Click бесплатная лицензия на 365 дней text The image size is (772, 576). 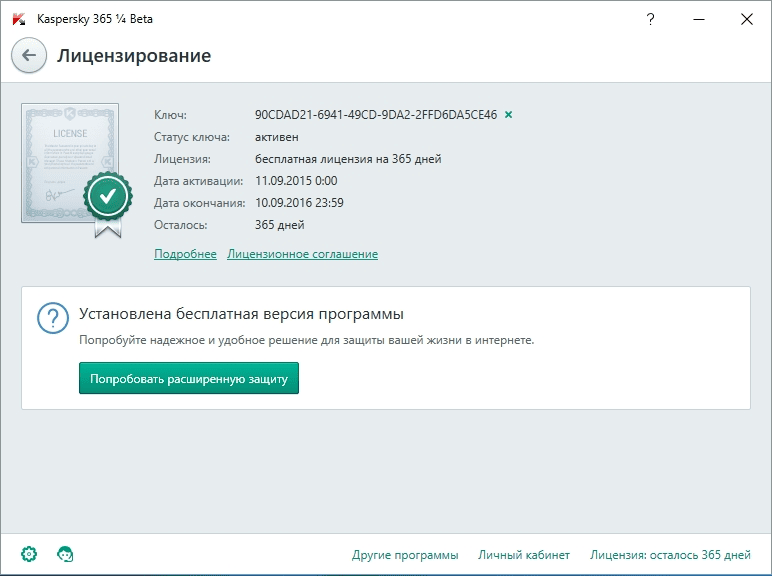348,159
